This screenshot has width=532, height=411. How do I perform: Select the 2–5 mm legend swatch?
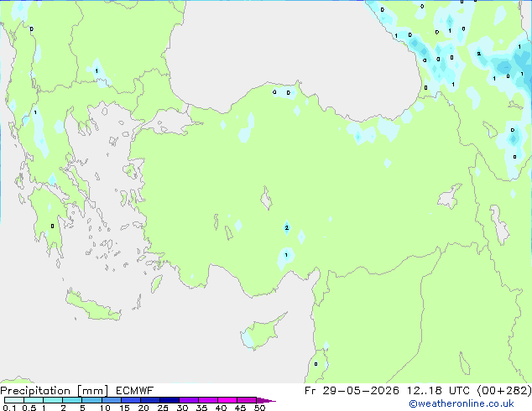[x=72, y=400]
